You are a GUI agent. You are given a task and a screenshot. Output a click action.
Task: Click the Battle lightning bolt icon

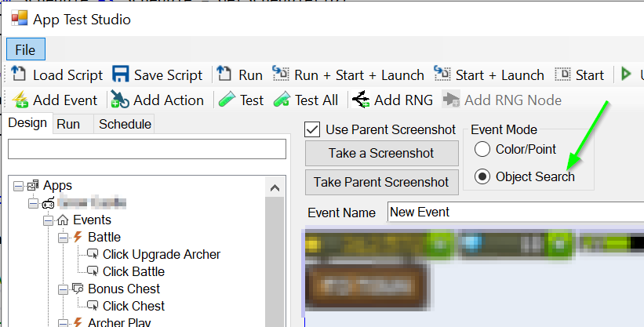78,237
